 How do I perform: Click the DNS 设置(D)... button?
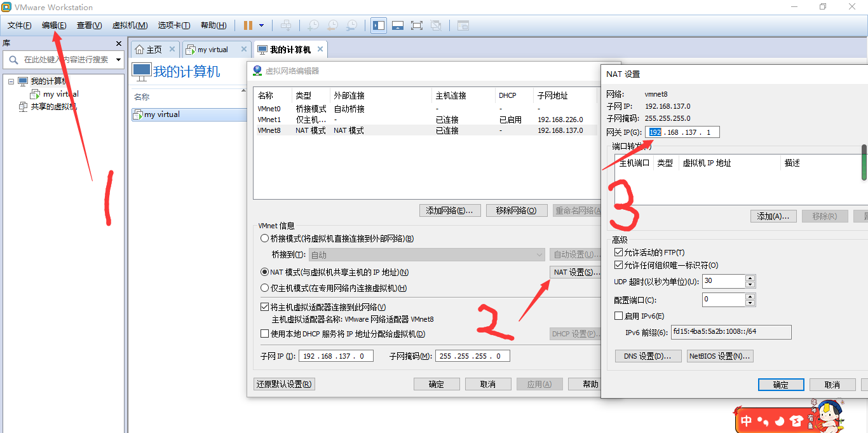[648, 356]
